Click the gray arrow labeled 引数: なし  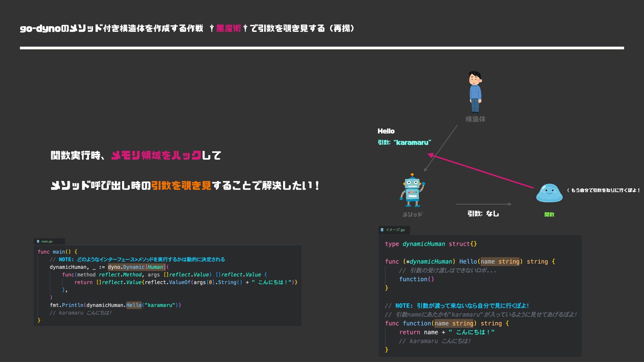(483, 204)
